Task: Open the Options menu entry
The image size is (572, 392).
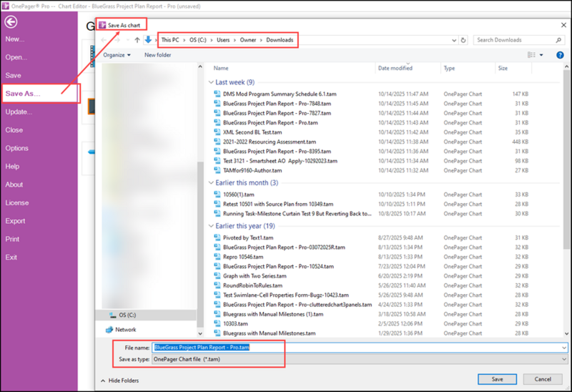Action: coord(16,148)
